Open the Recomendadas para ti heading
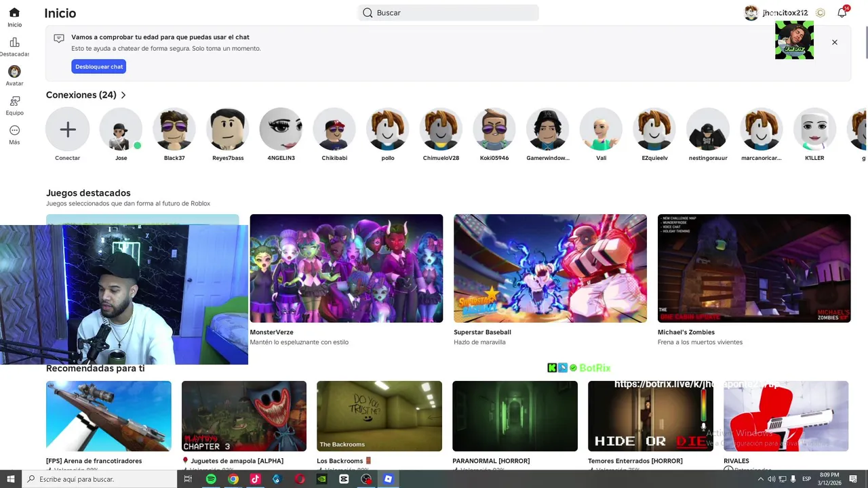The image size is (868, 488). pyautogui.click(x=95, y=368)
